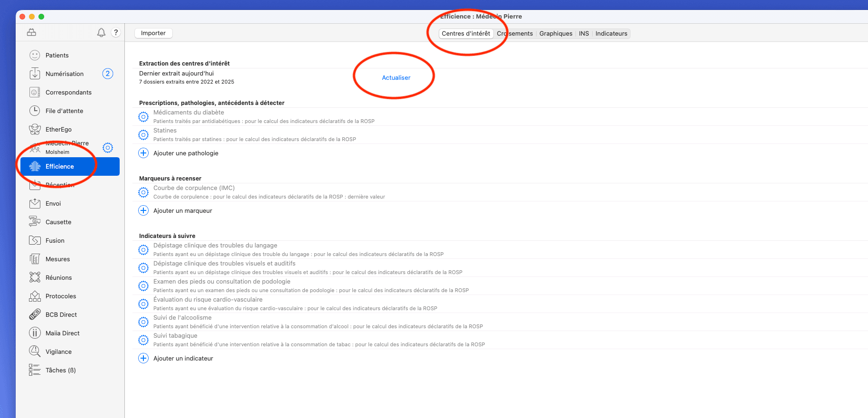Click the notification bell icon
The width and height of the screenshot is (868, 418).
[101, 33]
